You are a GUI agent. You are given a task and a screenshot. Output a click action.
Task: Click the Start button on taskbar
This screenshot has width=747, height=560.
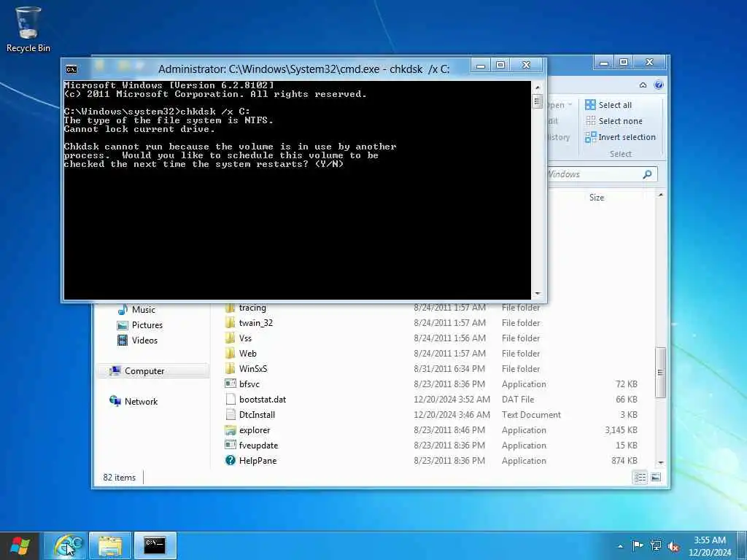coord(20,545)
